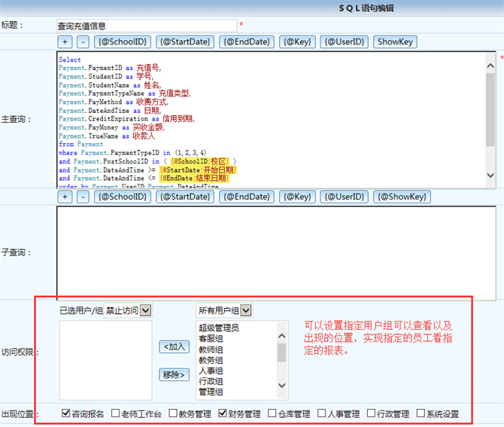Check the 老师工作台 checkbox
The width and height of the screenshot is (504, 427).
(115, 413)
